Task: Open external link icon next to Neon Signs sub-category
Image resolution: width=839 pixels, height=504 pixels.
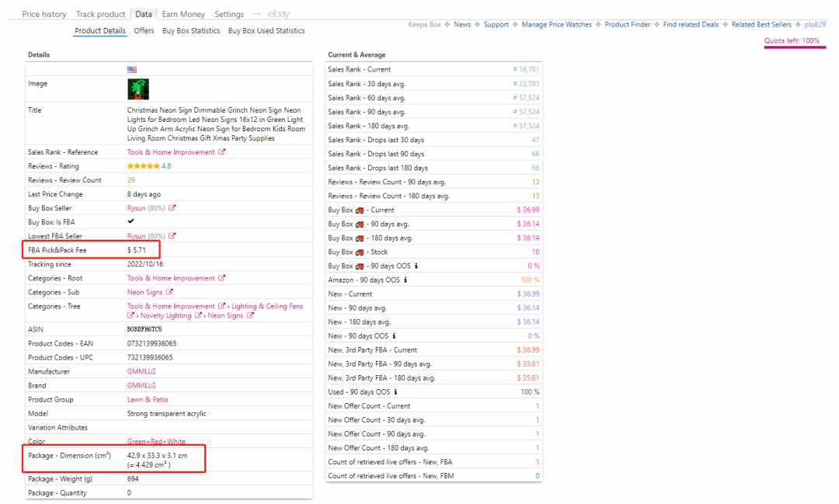Action: (169, 291)
